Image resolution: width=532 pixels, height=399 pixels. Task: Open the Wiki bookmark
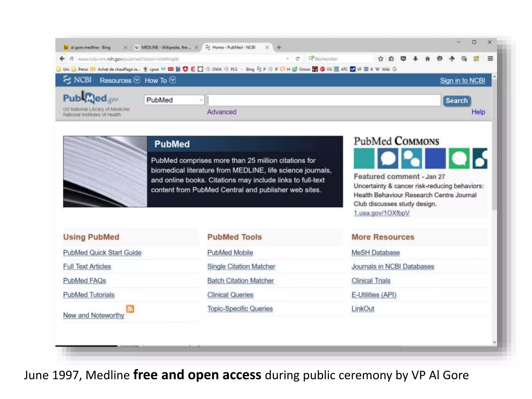(383, 69)
